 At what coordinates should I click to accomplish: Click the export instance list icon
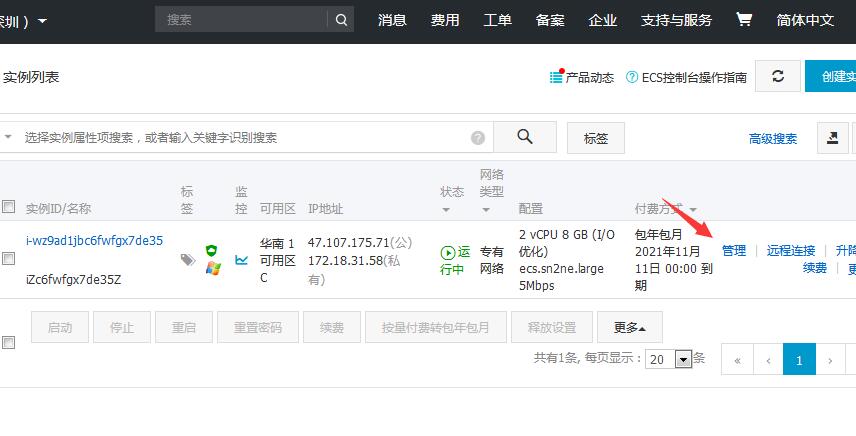(832, 139)
